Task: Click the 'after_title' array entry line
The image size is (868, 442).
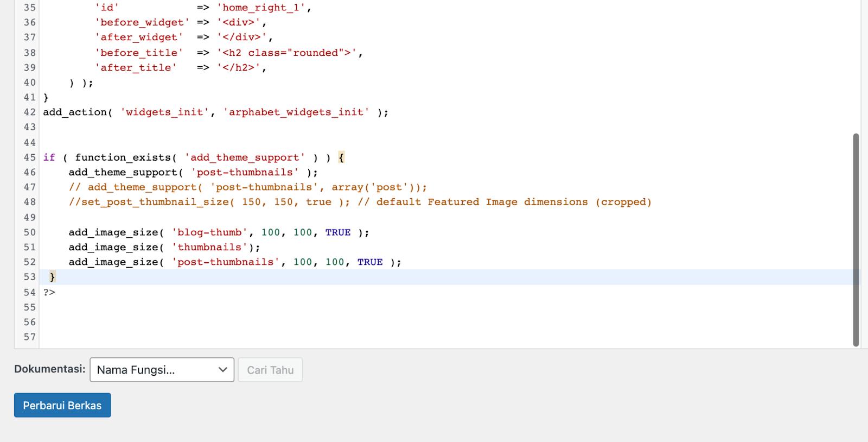Action: click(x=181, y=68)
